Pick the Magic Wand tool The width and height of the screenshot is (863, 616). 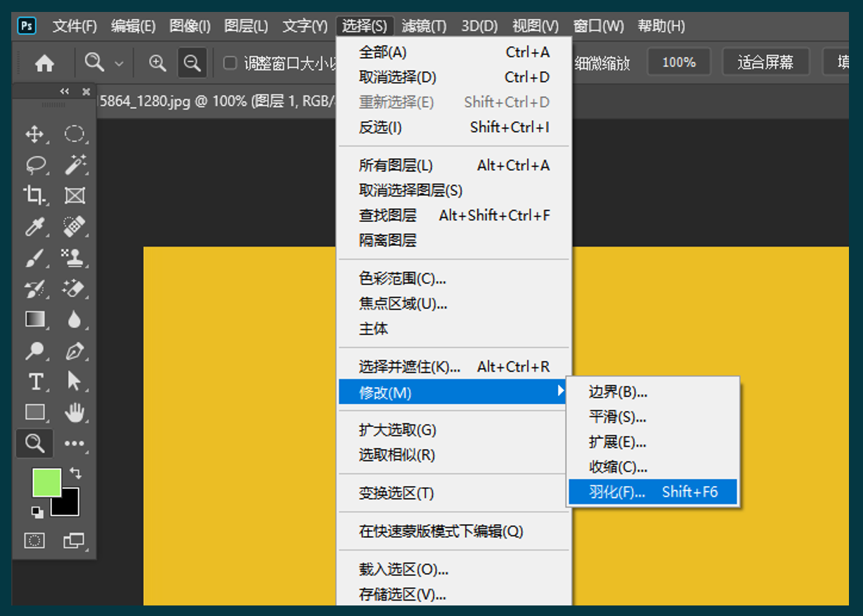click(74, 165)
